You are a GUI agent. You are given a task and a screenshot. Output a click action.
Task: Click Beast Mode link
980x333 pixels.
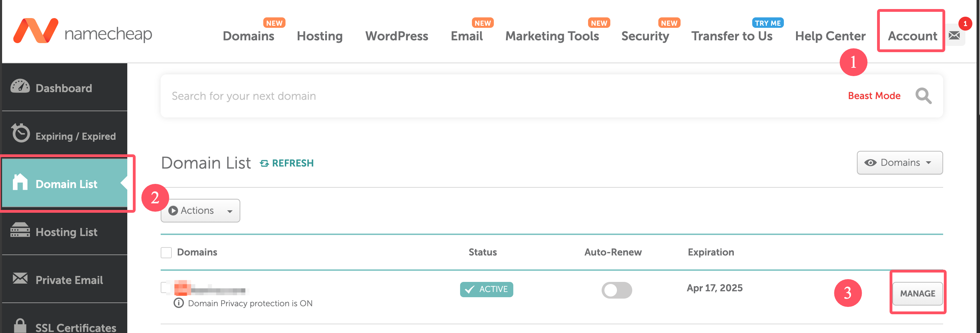(874, 96)
